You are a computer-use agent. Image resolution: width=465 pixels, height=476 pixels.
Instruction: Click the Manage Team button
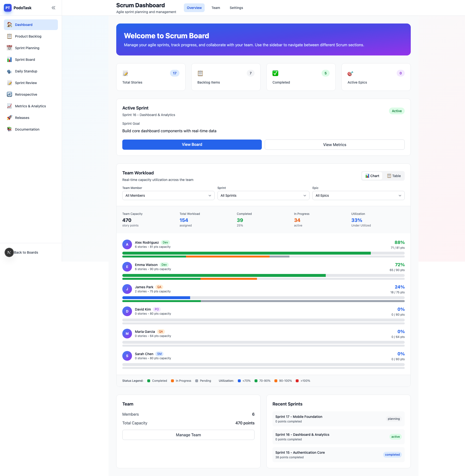[188, 435]
